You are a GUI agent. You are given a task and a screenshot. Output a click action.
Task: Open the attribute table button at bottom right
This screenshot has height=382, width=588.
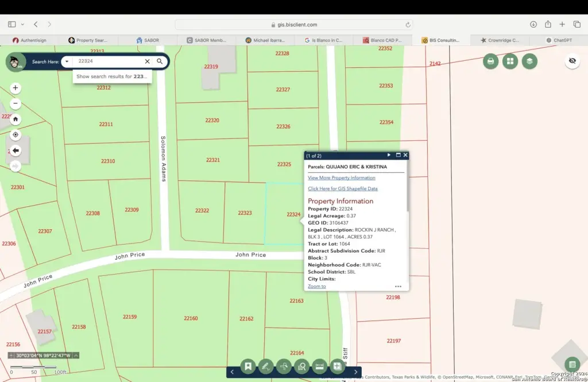tap(571, 364)
